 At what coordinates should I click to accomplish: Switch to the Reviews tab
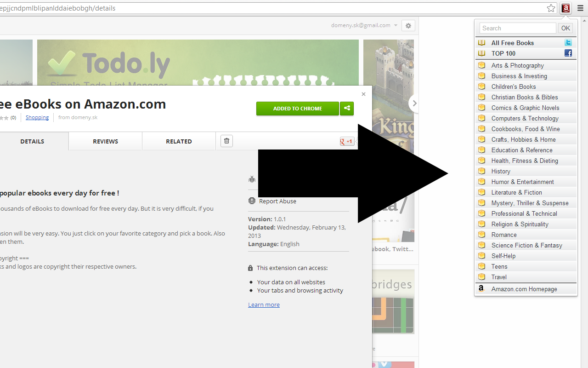pos(105,141)
